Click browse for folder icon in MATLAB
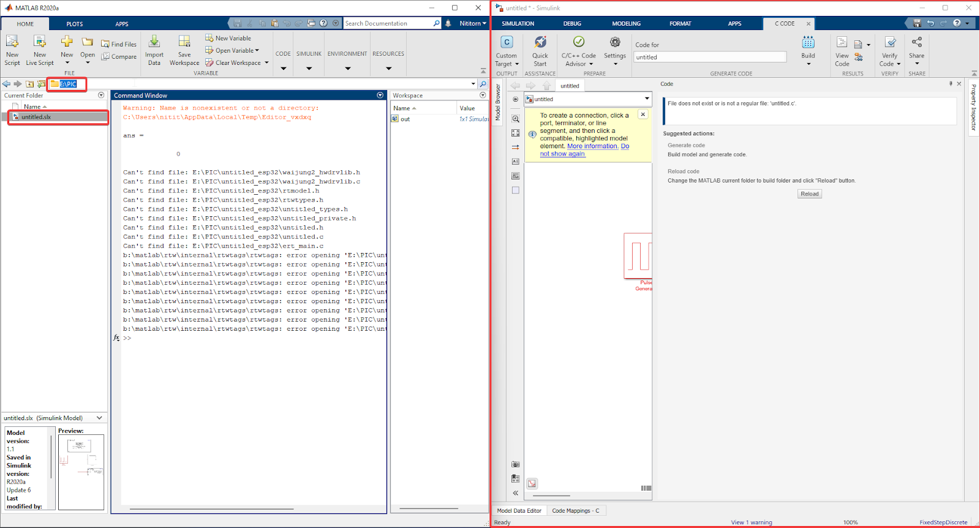 (41, 84)
